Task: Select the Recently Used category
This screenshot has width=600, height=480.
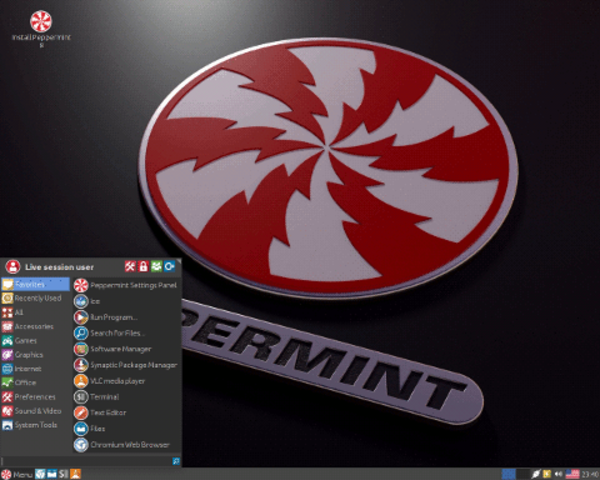Action: (36, 298)
